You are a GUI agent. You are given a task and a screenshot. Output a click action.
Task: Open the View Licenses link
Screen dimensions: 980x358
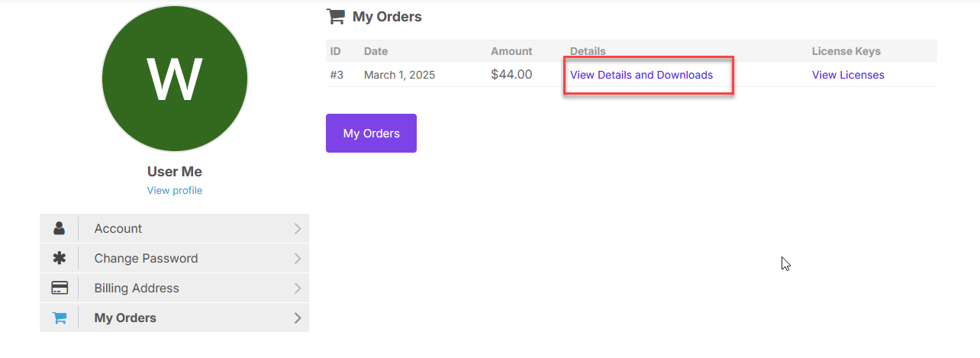tap(848, 75)
